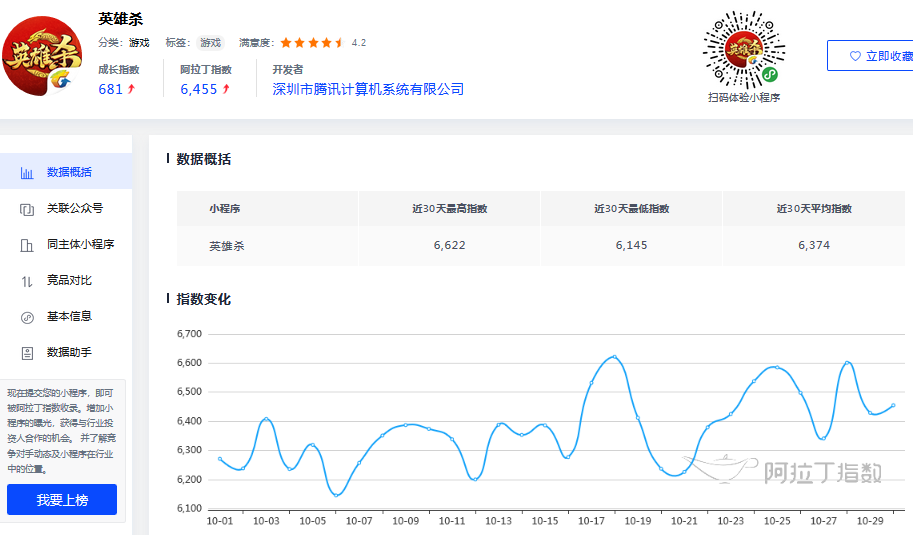Click the 10-15 axis label
Screen dimensions: 913x535
coord(545,521)
